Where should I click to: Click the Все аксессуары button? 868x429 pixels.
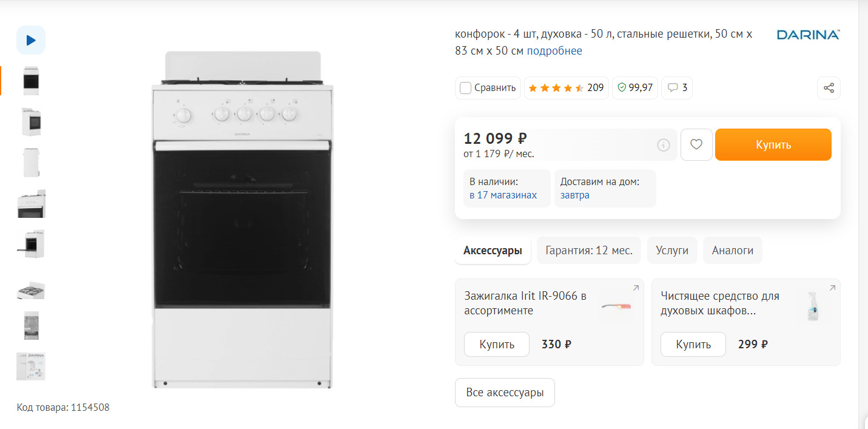[505, 393]
